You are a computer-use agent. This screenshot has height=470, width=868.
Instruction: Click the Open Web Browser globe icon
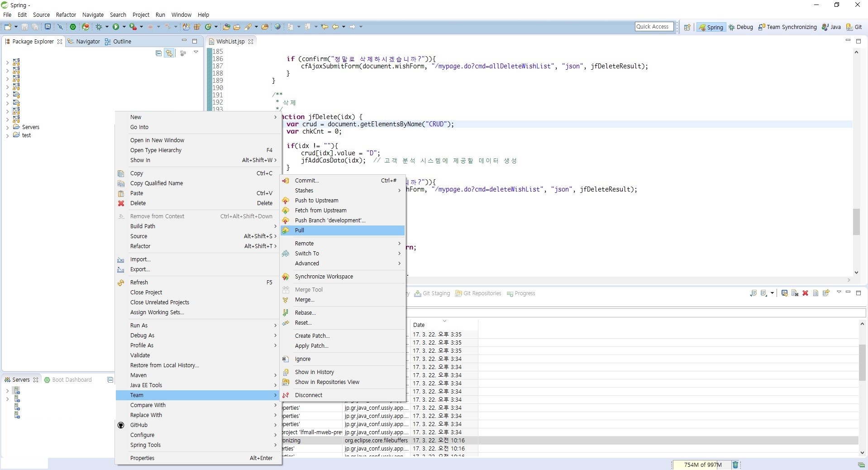pos(278,27)
